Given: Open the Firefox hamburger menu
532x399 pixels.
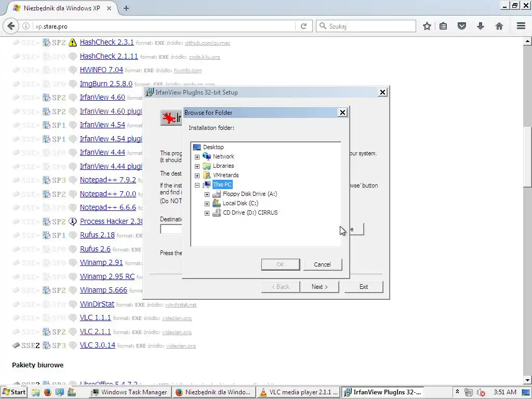Looking at the screenshot, I should pos(521,26).
